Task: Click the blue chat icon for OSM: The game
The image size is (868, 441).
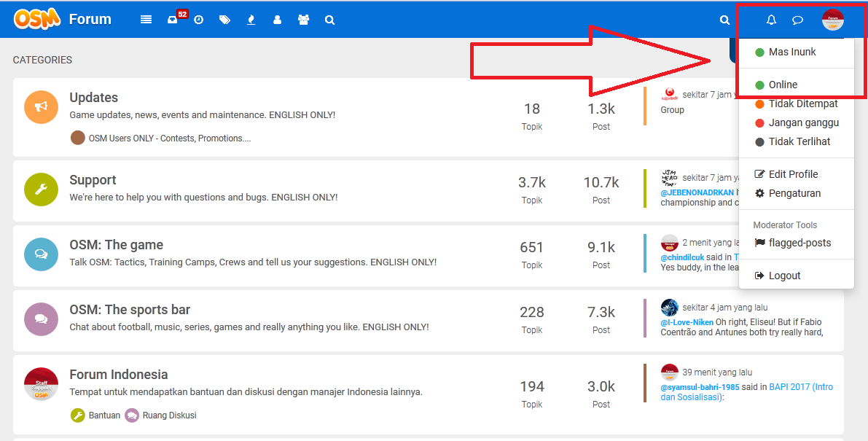Action: (42, 254)
